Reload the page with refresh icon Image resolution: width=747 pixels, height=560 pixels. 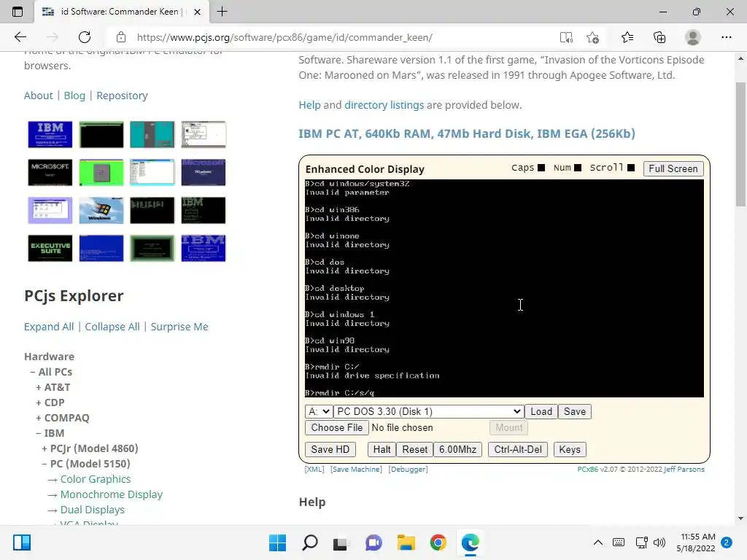pyautogui.click(x=85, y=37)
